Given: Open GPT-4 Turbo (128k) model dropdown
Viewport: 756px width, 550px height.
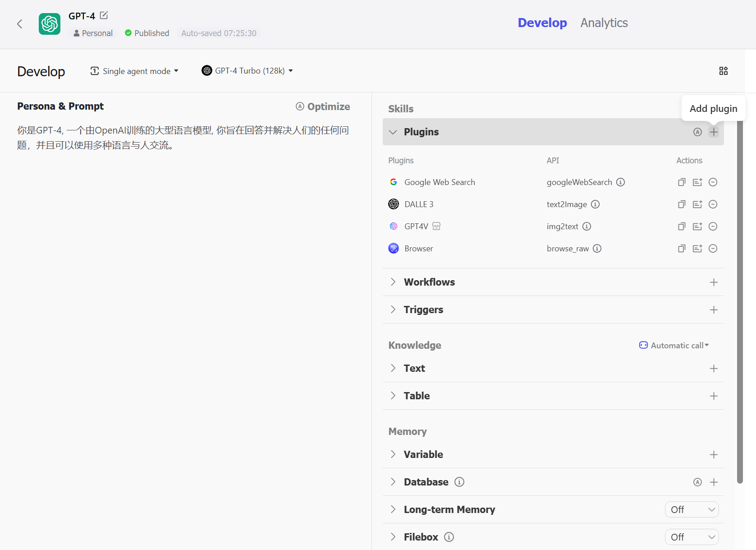Looking at the screenshot, I should click(x=247, y=71).
